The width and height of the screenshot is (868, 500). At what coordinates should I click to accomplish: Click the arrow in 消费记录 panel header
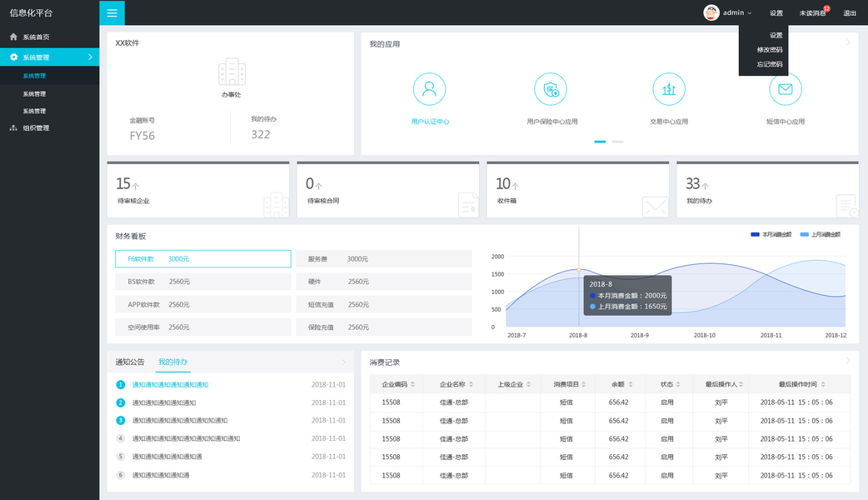point(847,361)
